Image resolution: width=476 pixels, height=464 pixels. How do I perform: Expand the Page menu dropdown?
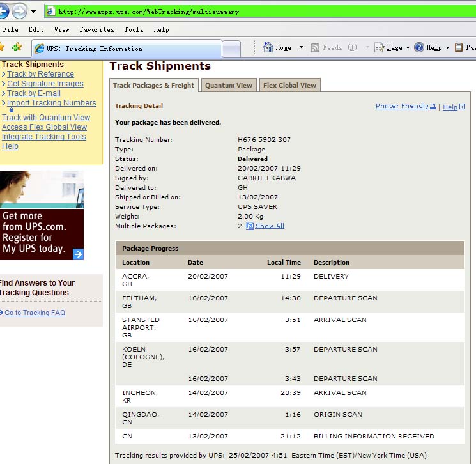click(x=408, y=48)
